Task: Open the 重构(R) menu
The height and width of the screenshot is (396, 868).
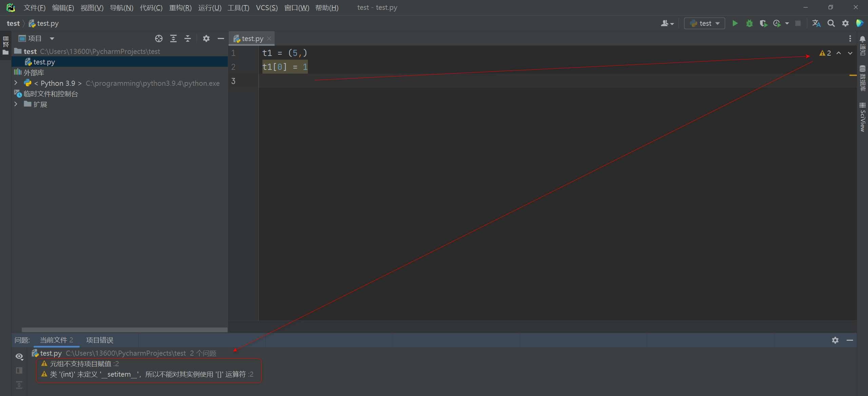Action: pyautogui.click(x=180, y=7)
